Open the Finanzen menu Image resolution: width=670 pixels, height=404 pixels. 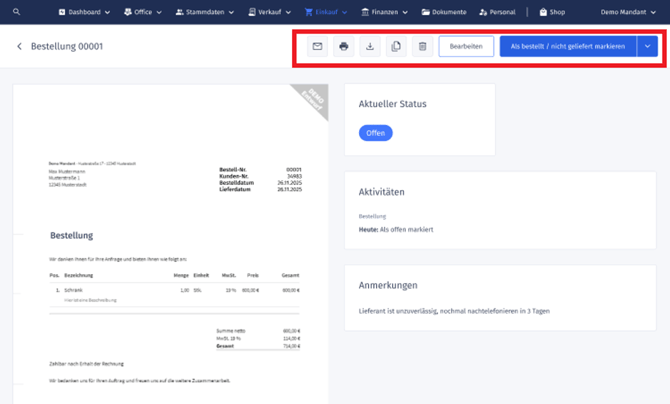(x=387, y=12)
